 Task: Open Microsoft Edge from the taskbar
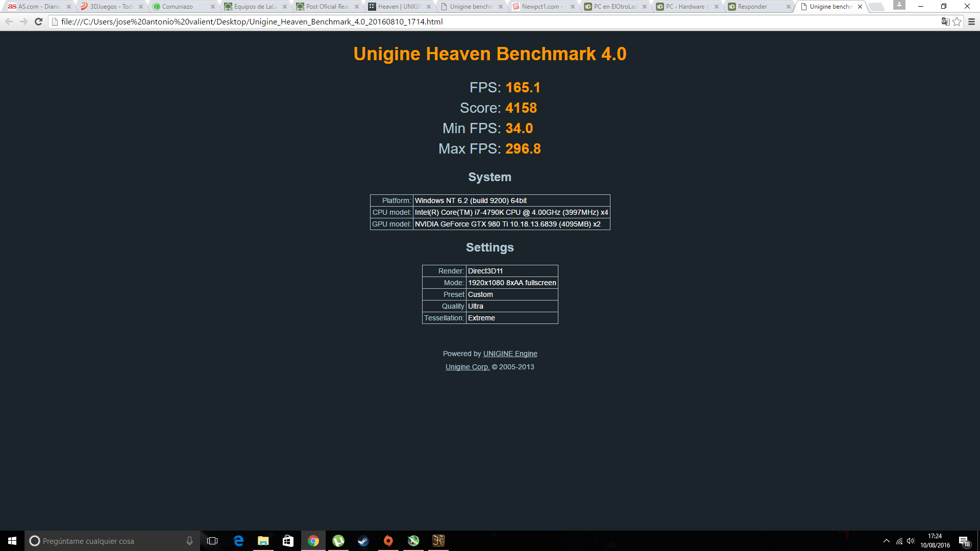click(238, 541)
